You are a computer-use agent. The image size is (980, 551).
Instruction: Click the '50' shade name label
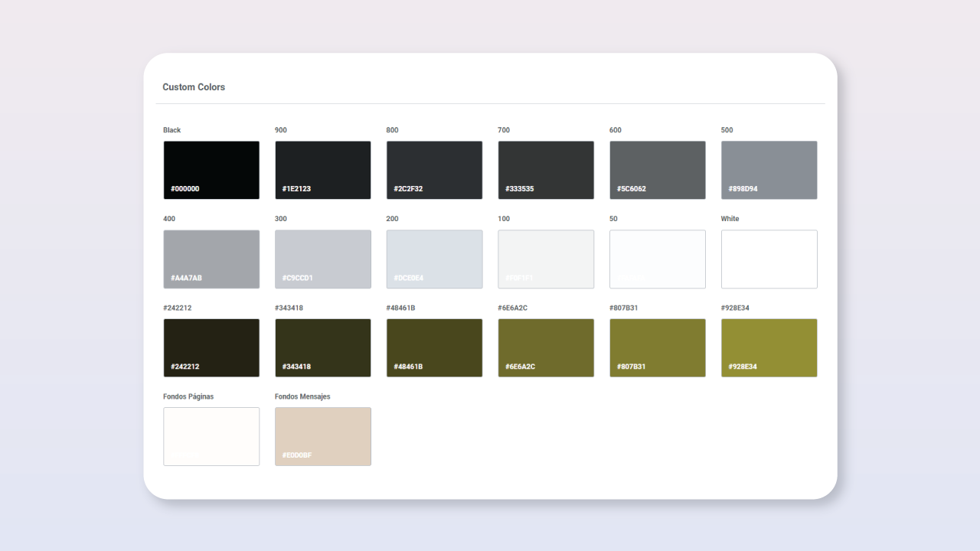[x=613, y=219]
